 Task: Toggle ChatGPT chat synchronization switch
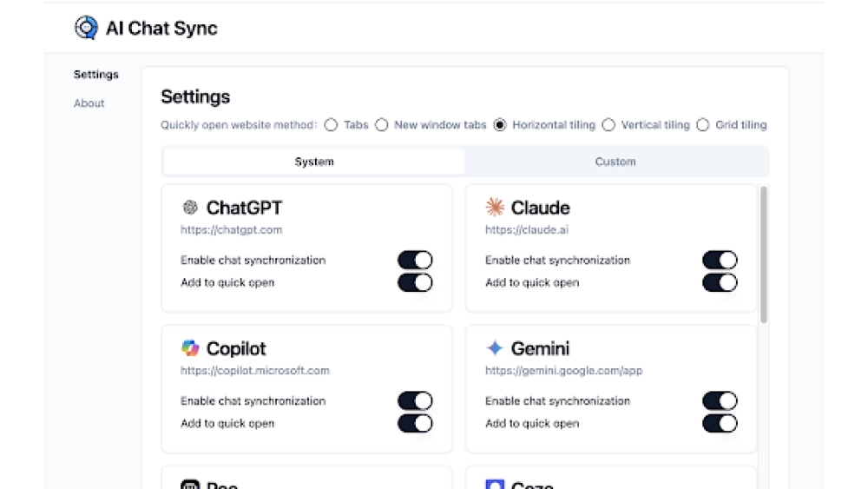coord(415,261)
